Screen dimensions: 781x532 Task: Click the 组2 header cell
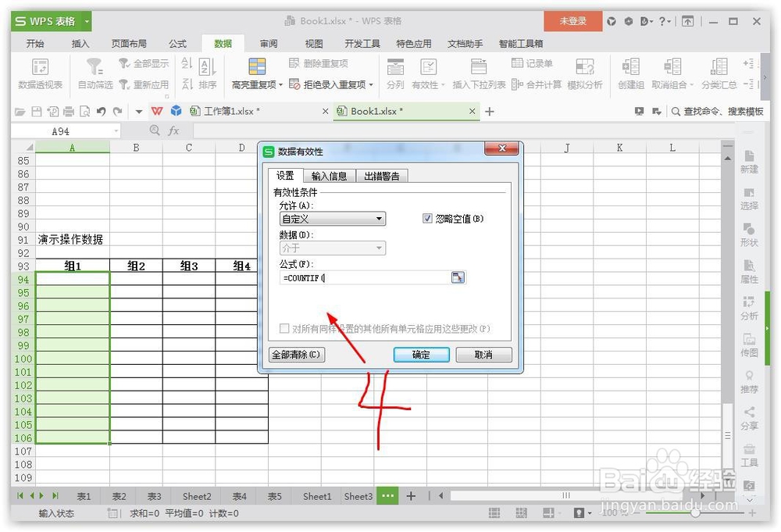coord(136,266)
